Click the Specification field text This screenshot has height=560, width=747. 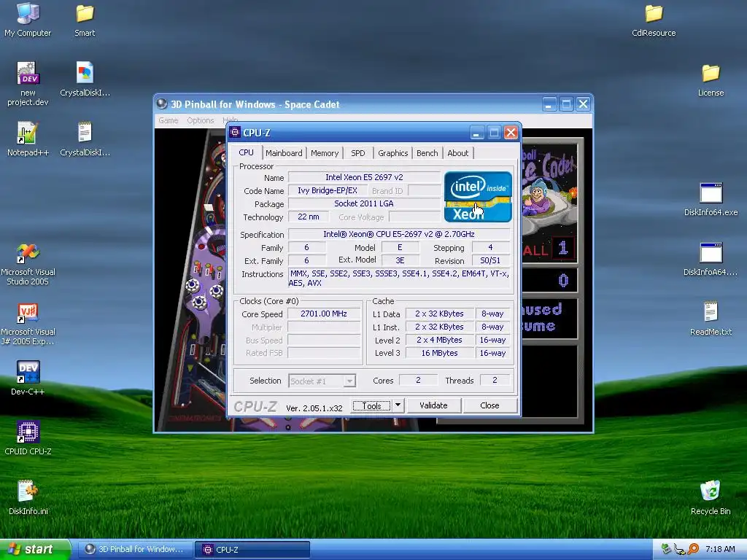[399, 234]
